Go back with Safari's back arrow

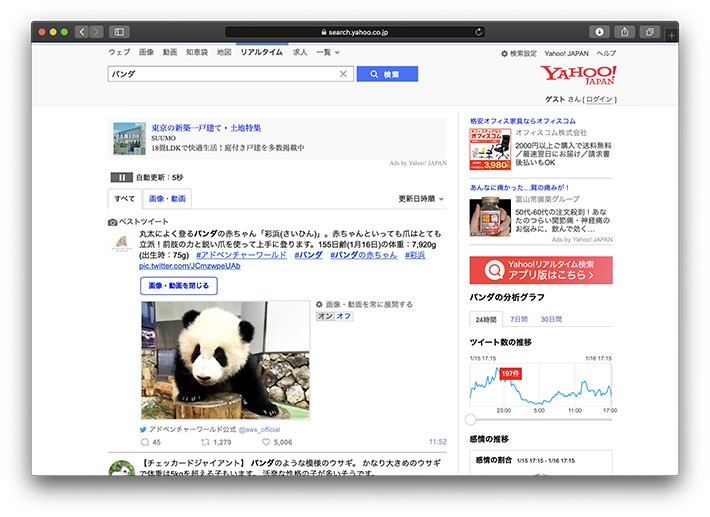click(82, 32)
